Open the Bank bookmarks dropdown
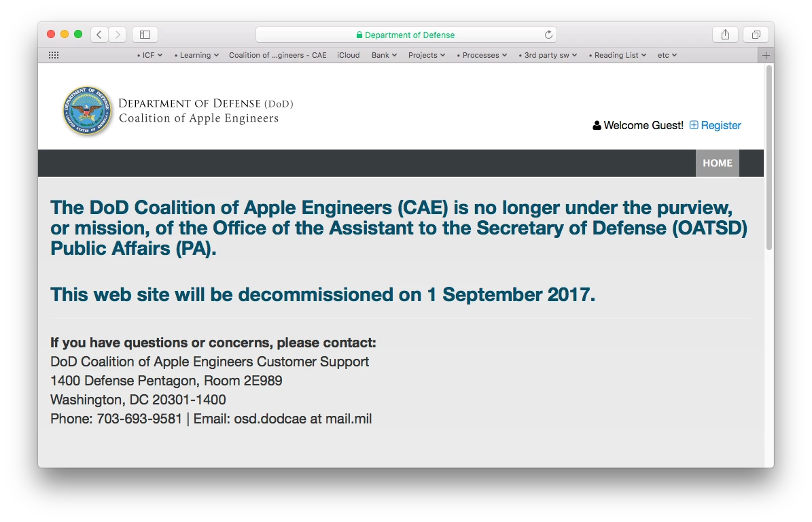 tap(384, 55)
